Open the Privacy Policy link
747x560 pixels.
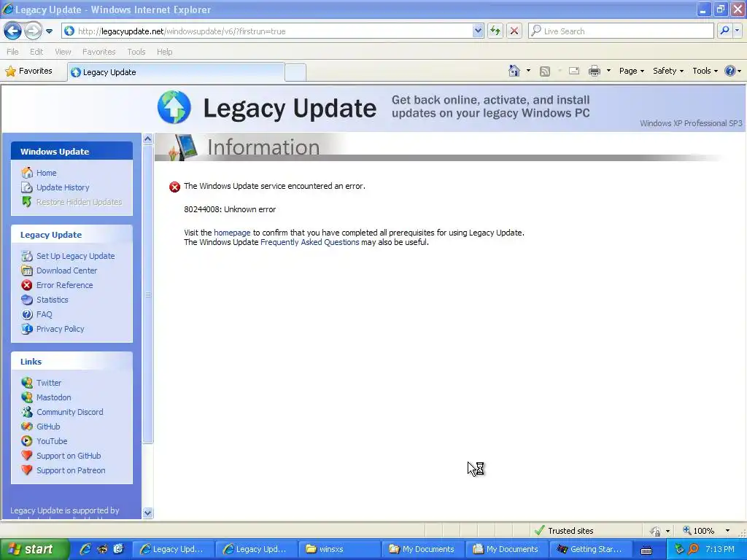tap(60, 329)
